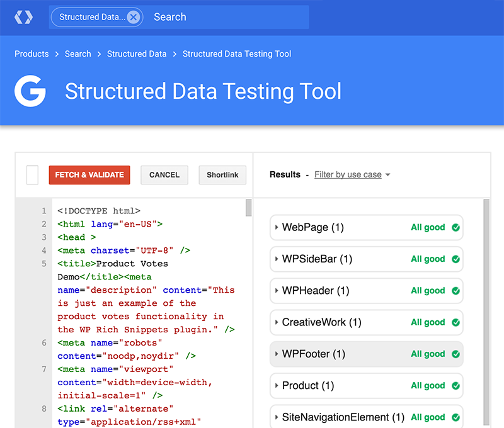Click the green checkmark beside WPHeader's All good
The image size is (504, 428).
pyautogui.click(x=455, y=291)
